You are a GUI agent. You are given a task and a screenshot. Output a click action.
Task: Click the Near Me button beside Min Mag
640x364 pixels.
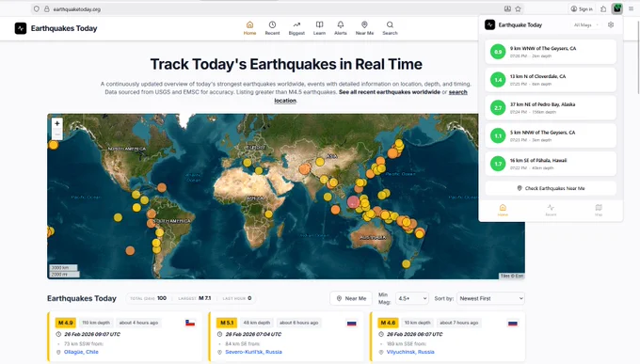(x=351, y=298)
